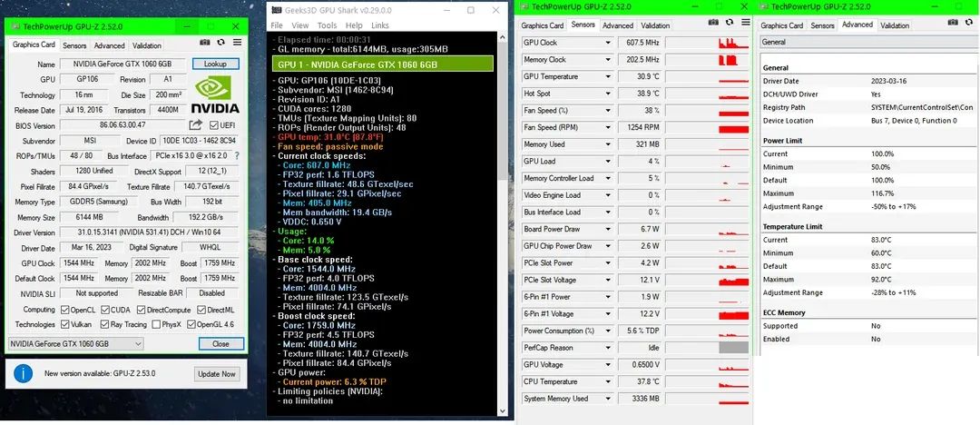Switch to Advanced tab in the Sensors window

(618, 25)
